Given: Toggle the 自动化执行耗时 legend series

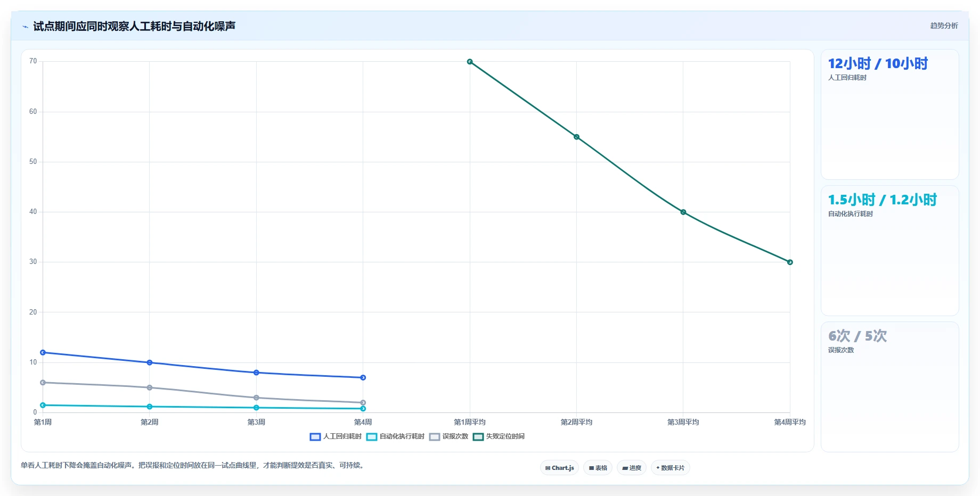Looking at the screenshot, I should [x=395, y=436].
